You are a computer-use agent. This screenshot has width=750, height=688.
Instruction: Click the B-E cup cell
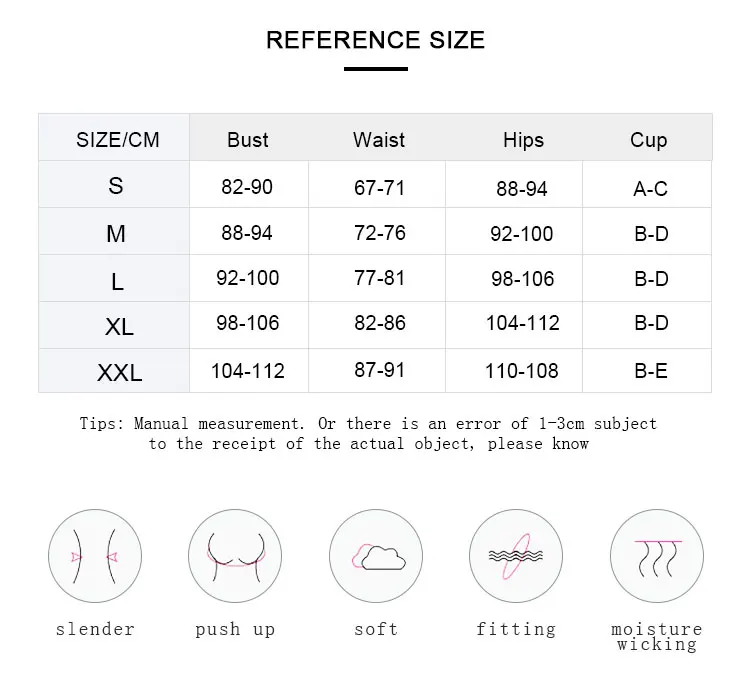651,371
